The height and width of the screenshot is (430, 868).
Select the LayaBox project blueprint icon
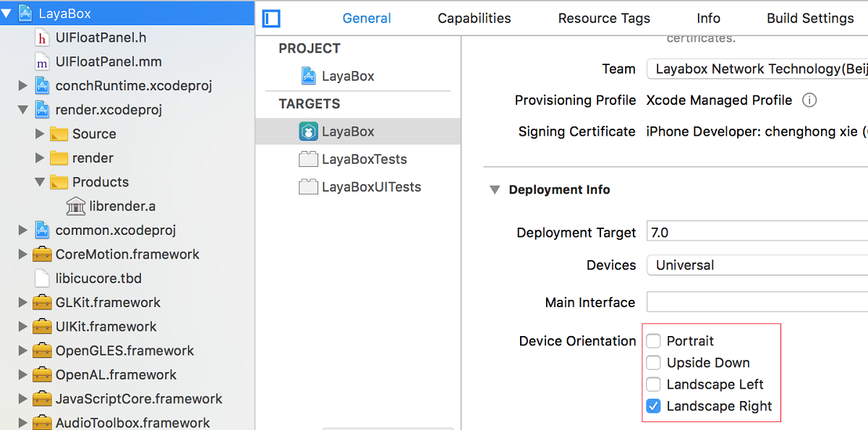[x=309, y=76]
